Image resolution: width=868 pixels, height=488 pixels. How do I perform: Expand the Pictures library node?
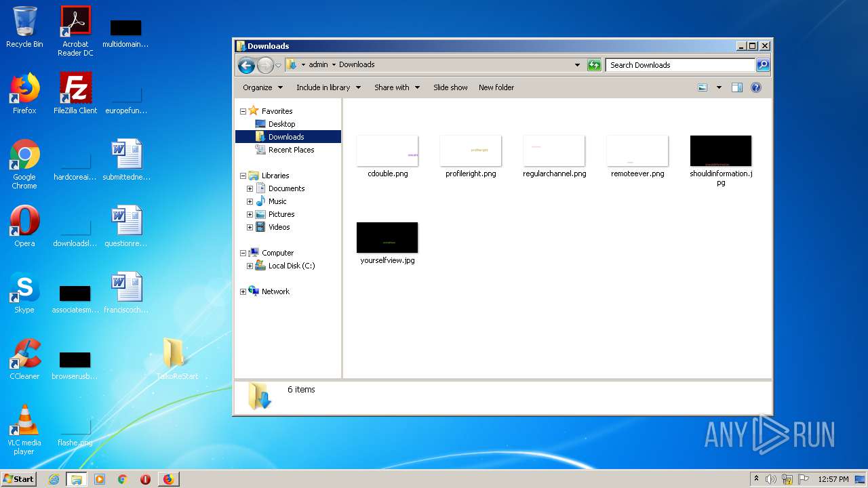point(250,214)
